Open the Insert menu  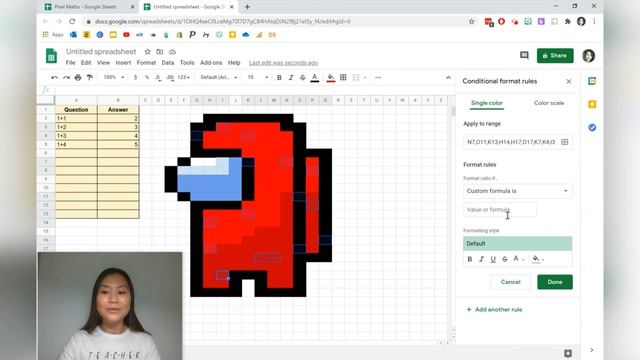[x=123, y=63]
